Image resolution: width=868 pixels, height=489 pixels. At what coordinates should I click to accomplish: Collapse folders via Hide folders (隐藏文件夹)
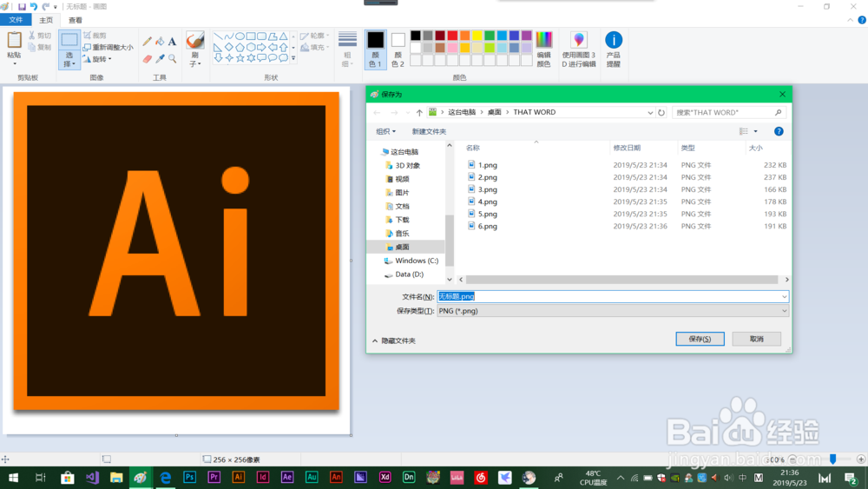[x=394, y=340]
